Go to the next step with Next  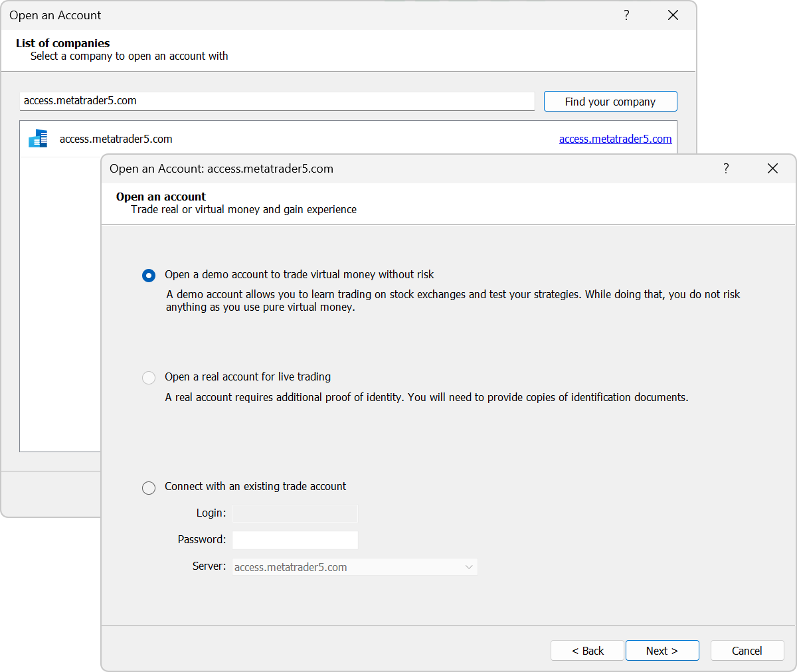tap(662, 651)
